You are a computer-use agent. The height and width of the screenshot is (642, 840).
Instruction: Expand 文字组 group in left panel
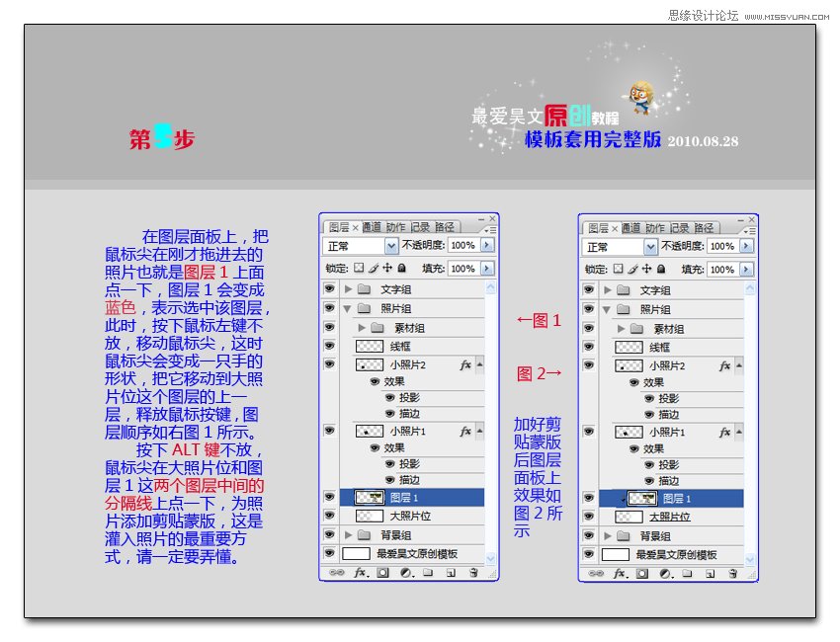(348, 289)
